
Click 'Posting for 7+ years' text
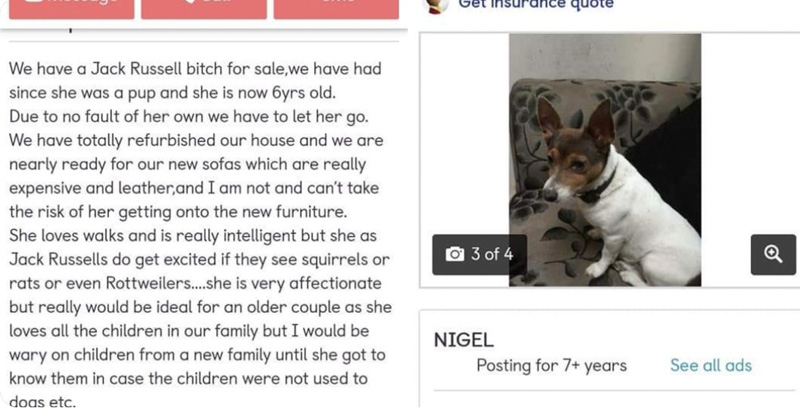point(551,366)
